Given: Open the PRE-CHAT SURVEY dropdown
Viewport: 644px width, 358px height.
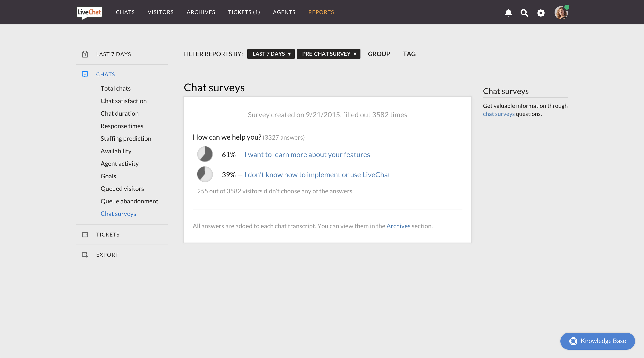Looking at the screenshot, I should [x=328, y=54].
